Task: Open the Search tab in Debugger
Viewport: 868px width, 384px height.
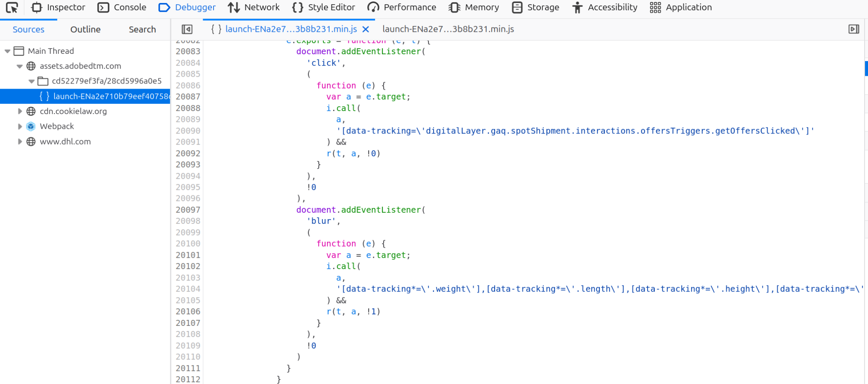Action: [142, 29]
